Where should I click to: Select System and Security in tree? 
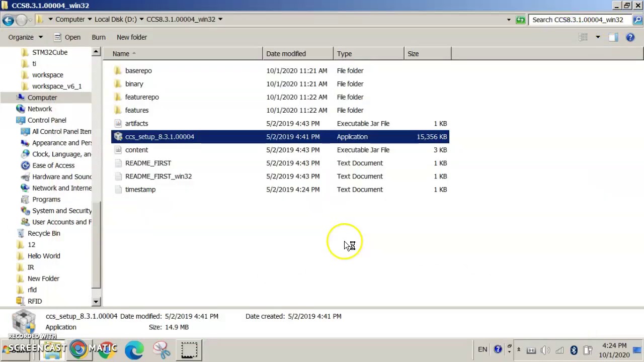pyautogui.click(x=62, y=211)
